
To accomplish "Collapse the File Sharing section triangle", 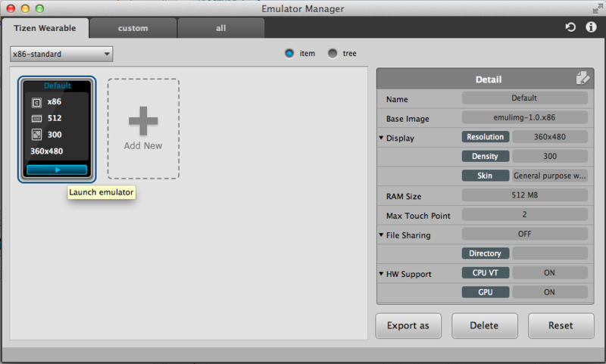I will [x=381, y=235].
